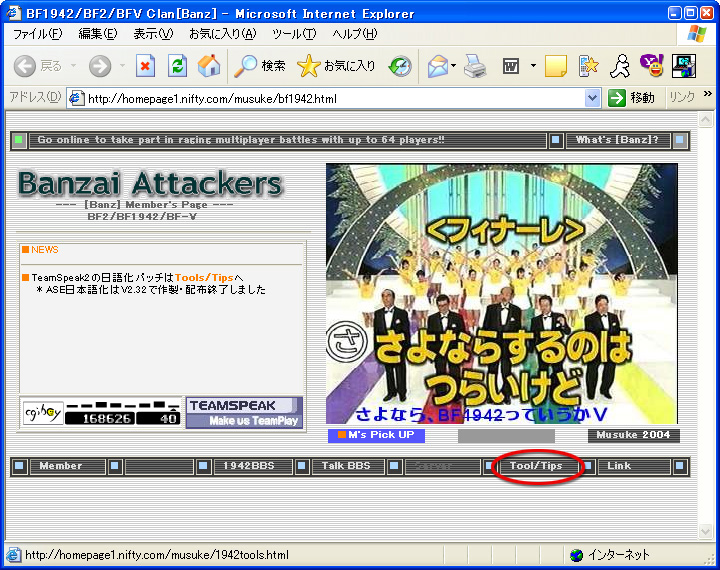
Task: Stop loading with the red X icon
Action: click(x=145, y=67)
